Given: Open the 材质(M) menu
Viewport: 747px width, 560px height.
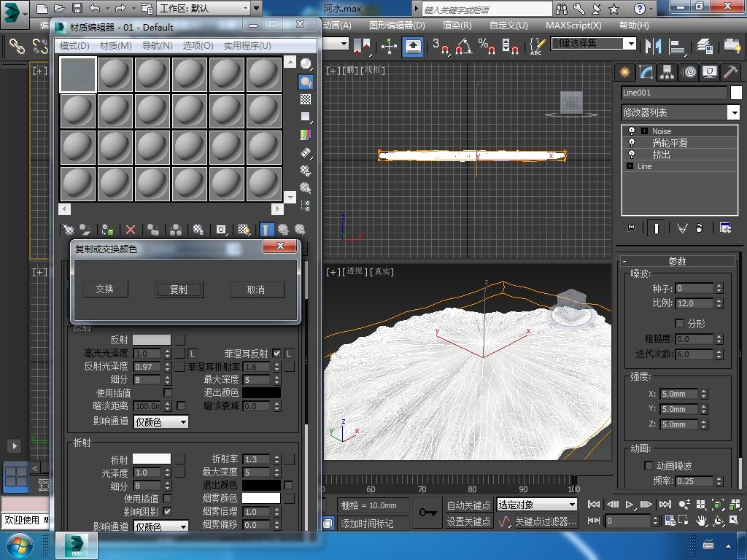Looking at the screenshot, I should [115, 45].
